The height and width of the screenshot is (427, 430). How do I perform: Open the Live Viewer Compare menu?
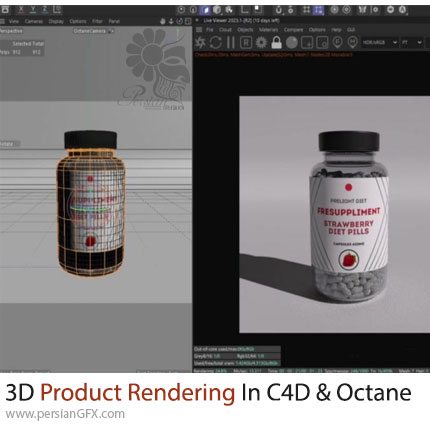[x=293, y=30]
